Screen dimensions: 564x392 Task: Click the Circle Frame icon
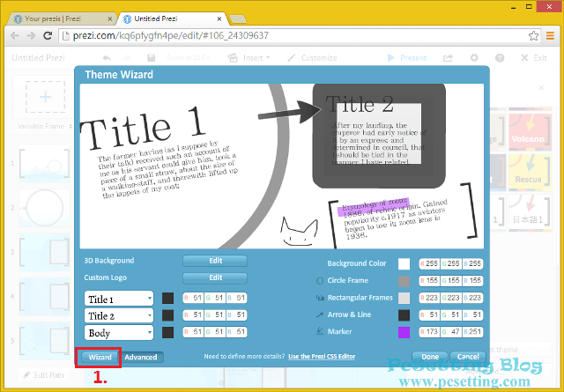(319, 280)
